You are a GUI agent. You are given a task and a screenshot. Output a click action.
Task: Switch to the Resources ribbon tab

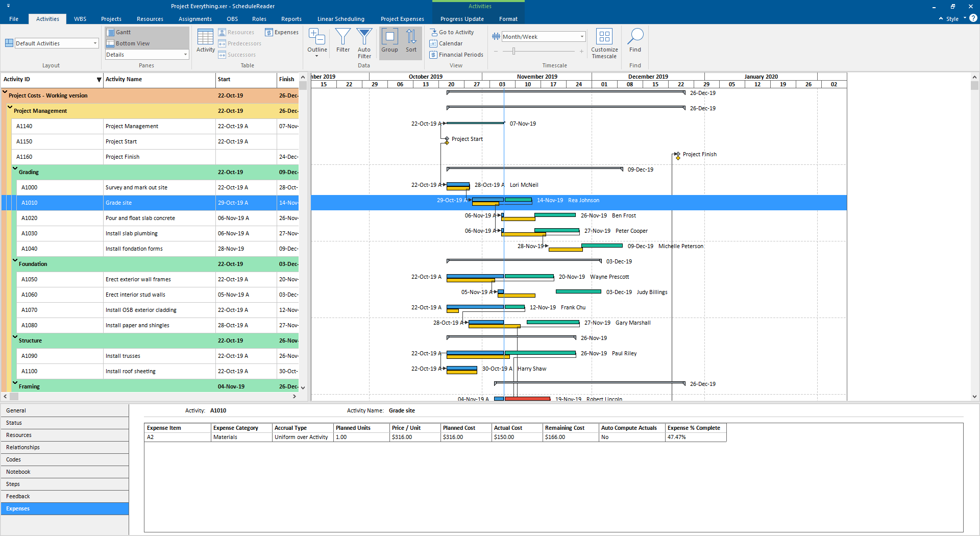pyautogui.click(x=150, y=19)
